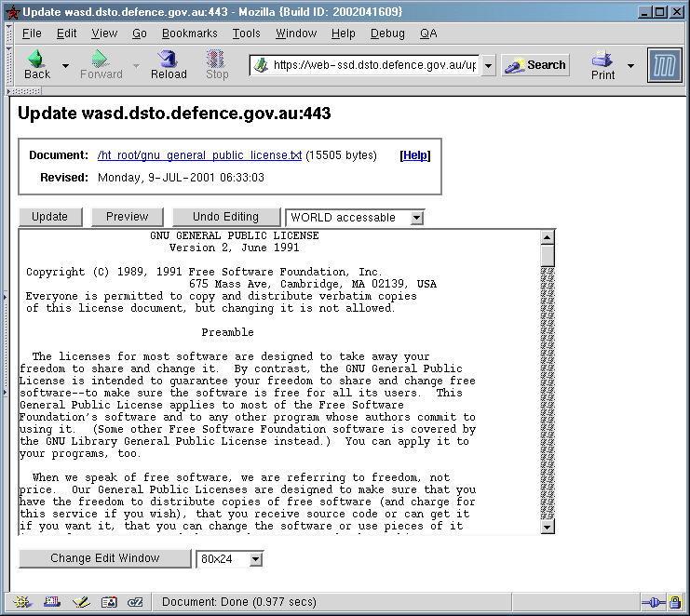The width and height of the screenshot is (690, 616).
Task: Click the 'GNU GENERAL PUBLIC LICENSE' title line
Action: [x=235, y=235]
